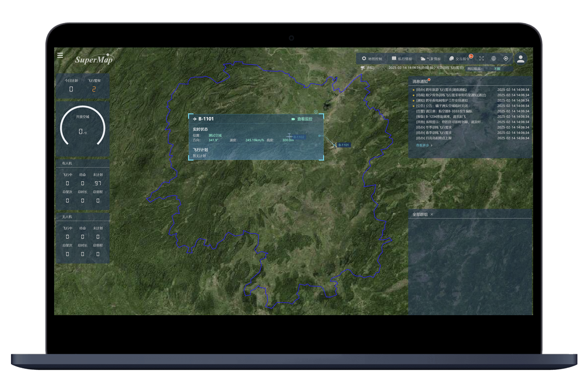
Task: Click 查看更多 to see more notifications
Action: (x=424, y=145)
